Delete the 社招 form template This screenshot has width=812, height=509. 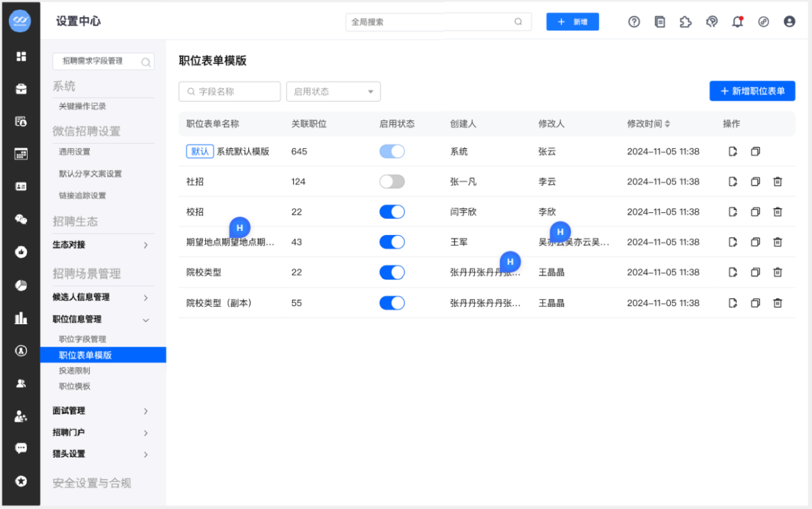point(777,182)
